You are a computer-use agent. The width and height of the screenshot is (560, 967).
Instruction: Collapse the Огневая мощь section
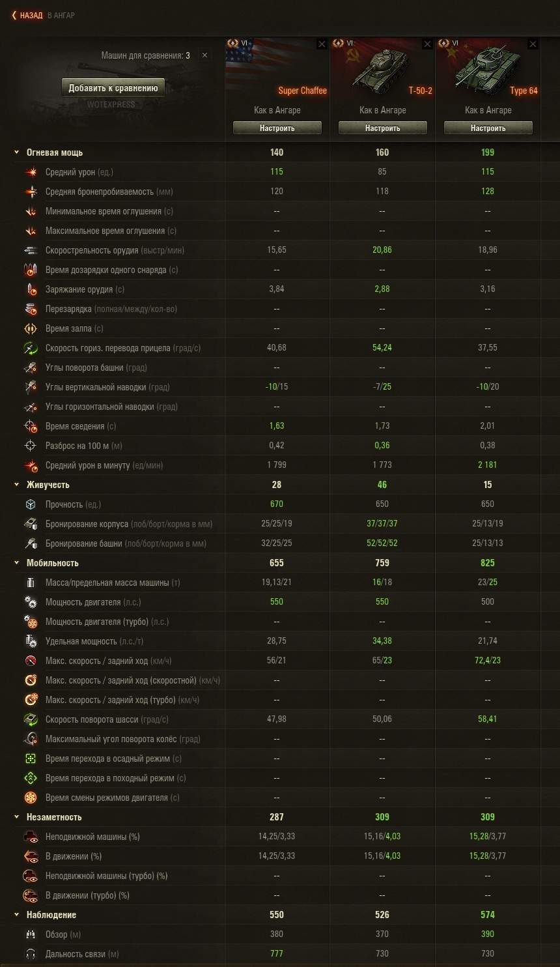[17, 152]
